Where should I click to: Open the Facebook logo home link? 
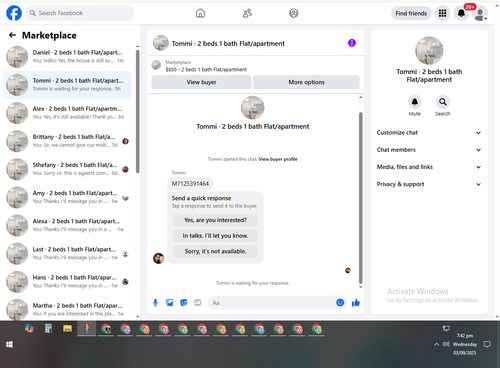[14, 13]
